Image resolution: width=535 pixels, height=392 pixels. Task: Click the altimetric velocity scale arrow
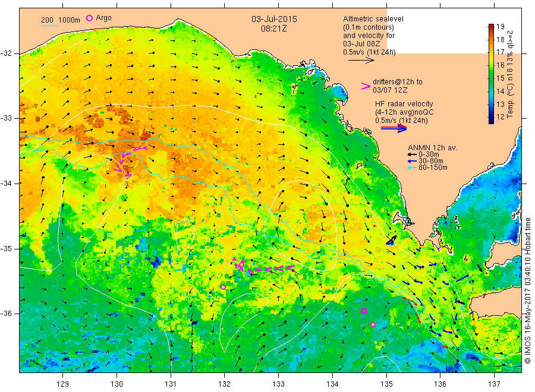[361, 61]
